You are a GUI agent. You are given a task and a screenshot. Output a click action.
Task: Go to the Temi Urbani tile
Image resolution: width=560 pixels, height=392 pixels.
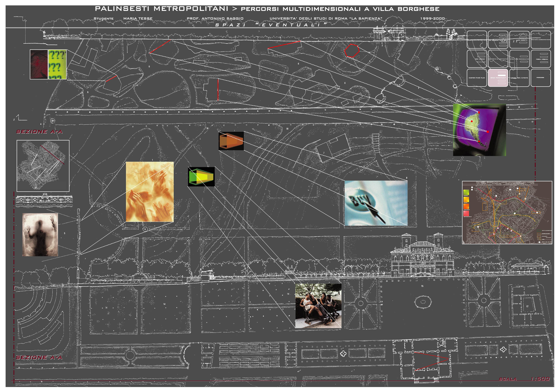pos(477,59)
